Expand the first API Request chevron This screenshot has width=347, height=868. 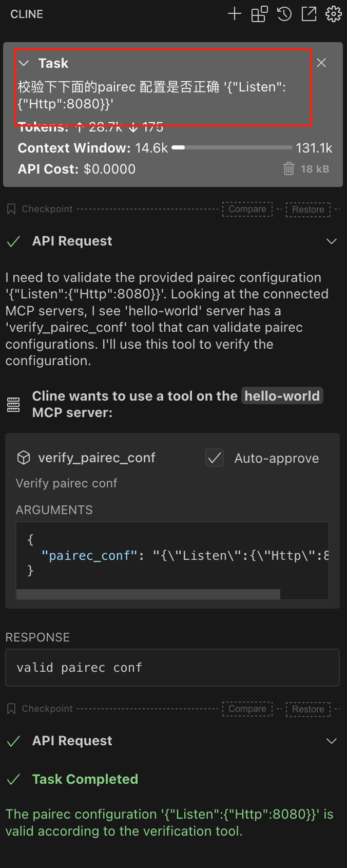pos(332,241)
